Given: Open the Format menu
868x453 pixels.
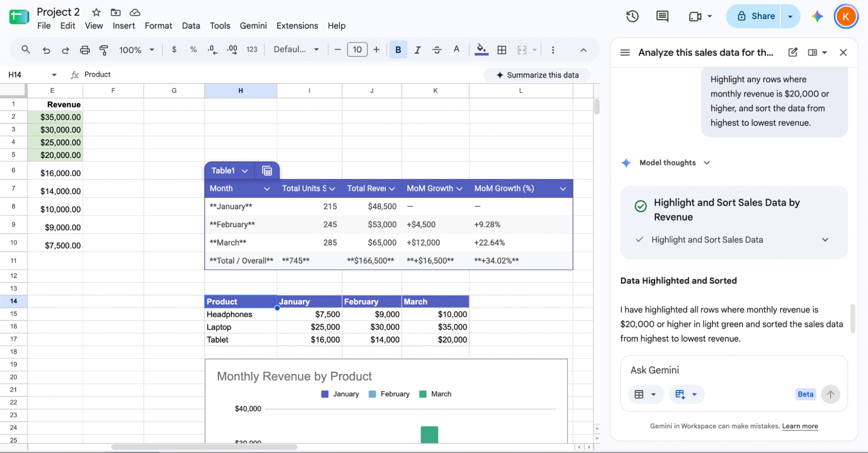Looking at the screenshot, I should (x=158, y=26).
